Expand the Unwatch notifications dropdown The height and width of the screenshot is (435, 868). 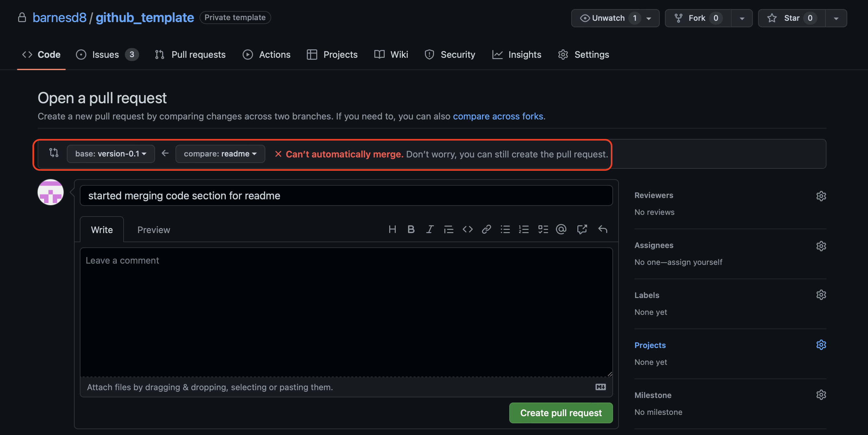pyautogui.click(x=649, y=18)
